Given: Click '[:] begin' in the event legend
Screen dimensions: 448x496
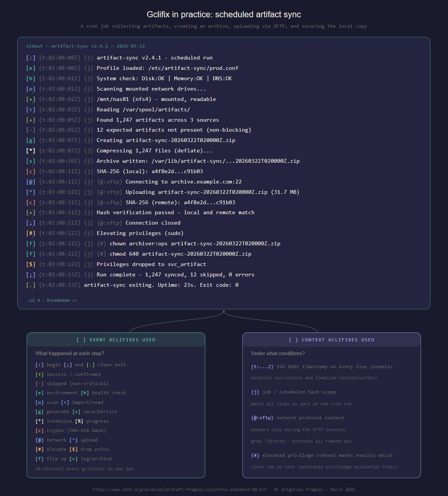Looking at the screenshot, I should click(x=48, y=365).
